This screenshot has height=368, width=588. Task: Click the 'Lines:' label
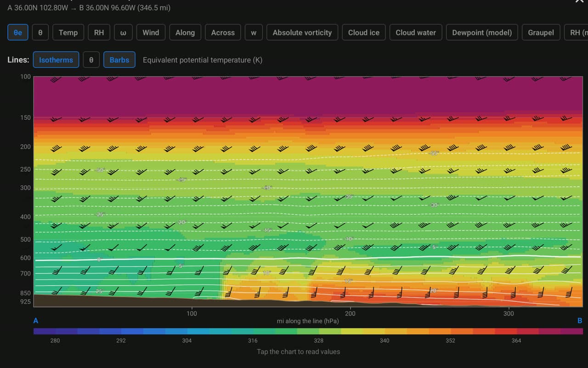(18, 60)
